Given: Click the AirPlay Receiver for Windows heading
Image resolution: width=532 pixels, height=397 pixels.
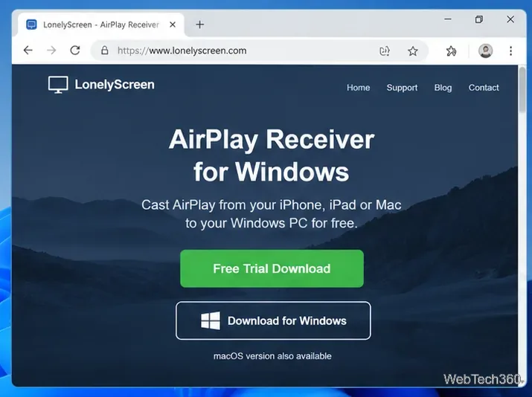Looking at the screenshot, I should click(272, 155).
